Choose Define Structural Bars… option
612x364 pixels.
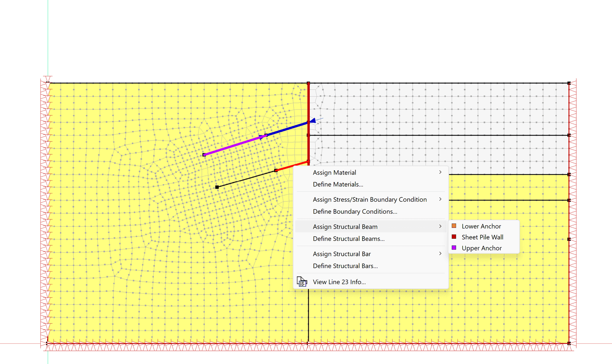click(x=371, y=266)
